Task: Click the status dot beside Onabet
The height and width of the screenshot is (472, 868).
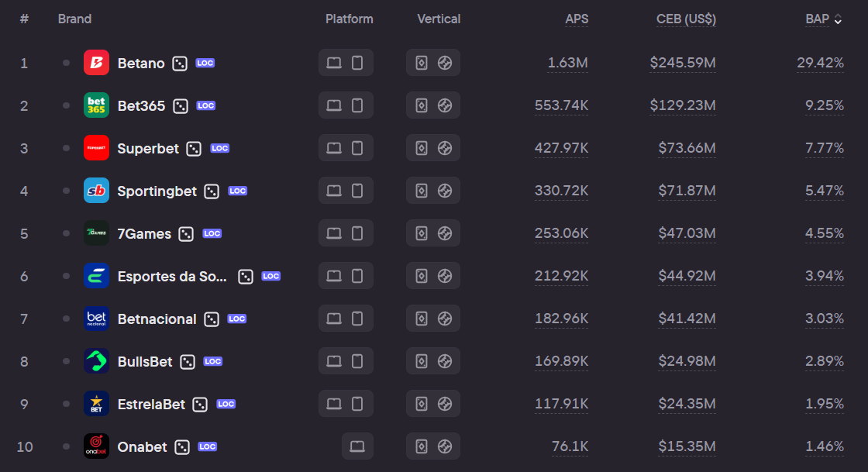Action: point(67,446)
